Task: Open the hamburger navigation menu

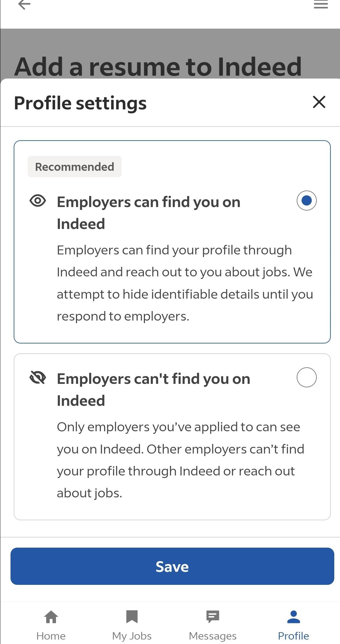Action: (x=321, y=5)
